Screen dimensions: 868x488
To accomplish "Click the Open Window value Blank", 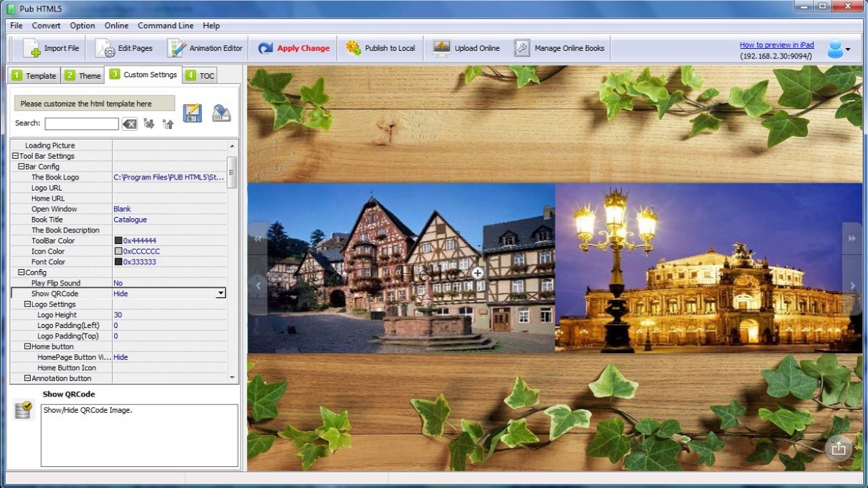I will pos(122,209).
